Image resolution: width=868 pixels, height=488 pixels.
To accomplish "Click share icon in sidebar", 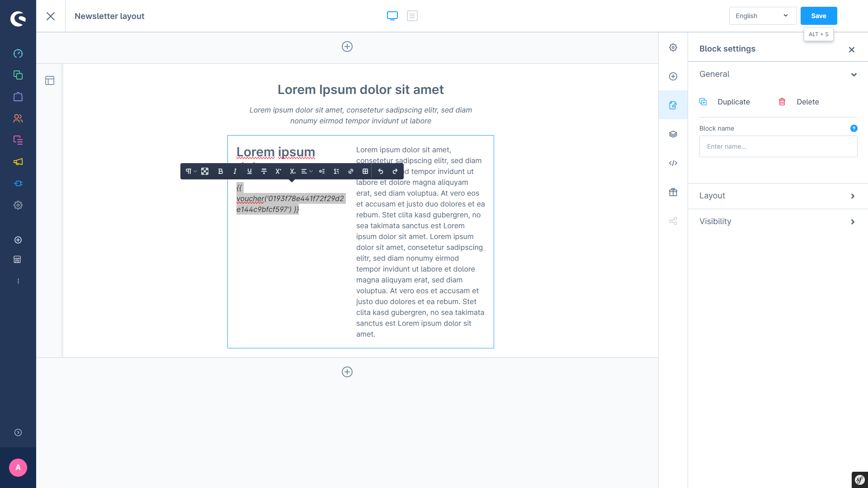I will click(673, 221).
